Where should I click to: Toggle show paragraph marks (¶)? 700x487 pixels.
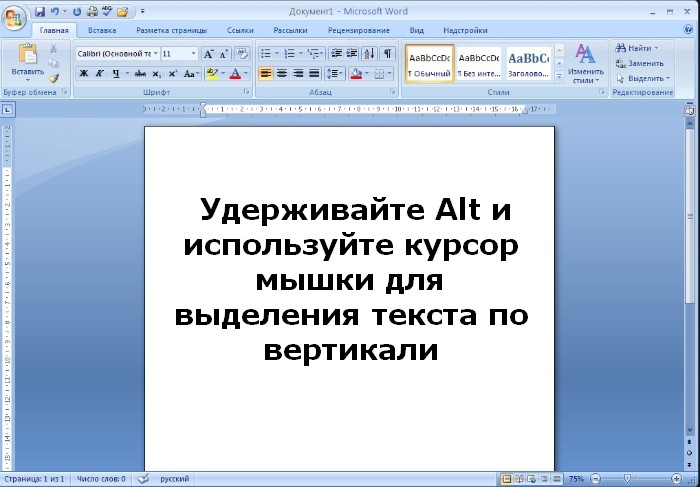[388, 54]
